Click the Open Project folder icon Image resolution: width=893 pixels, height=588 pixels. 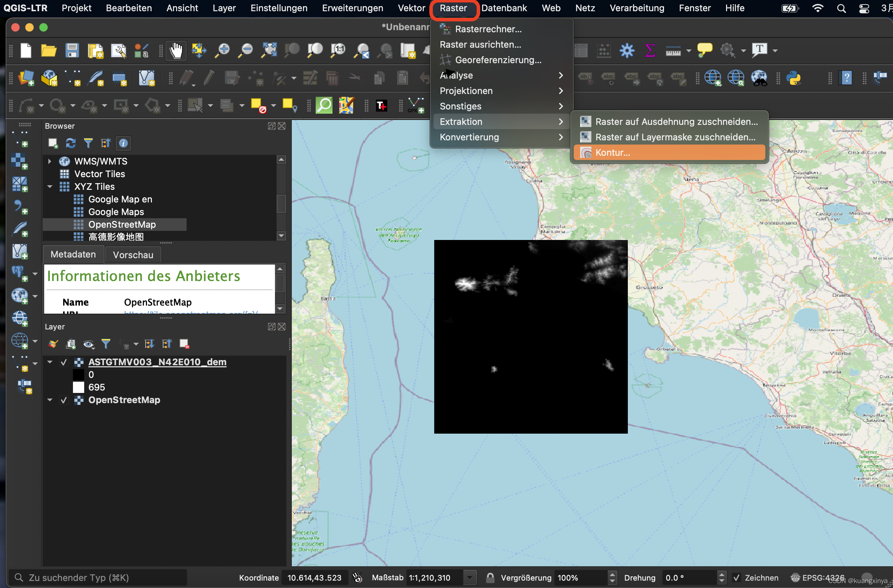[48, 50]
